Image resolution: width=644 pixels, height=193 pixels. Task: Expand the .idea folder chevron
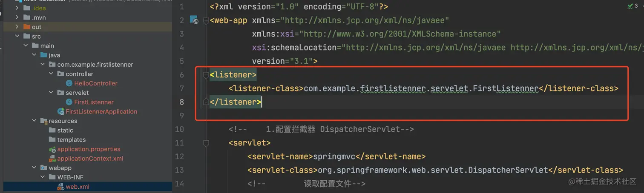17,8
